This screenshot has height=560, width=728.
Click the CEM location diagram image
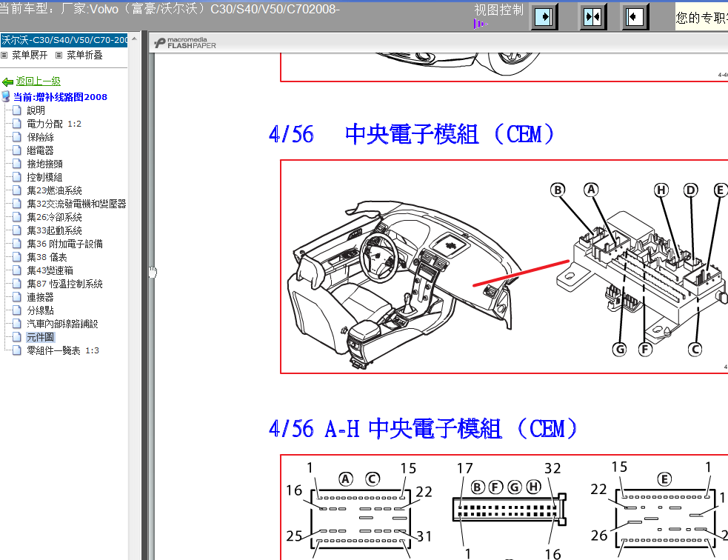504,267
